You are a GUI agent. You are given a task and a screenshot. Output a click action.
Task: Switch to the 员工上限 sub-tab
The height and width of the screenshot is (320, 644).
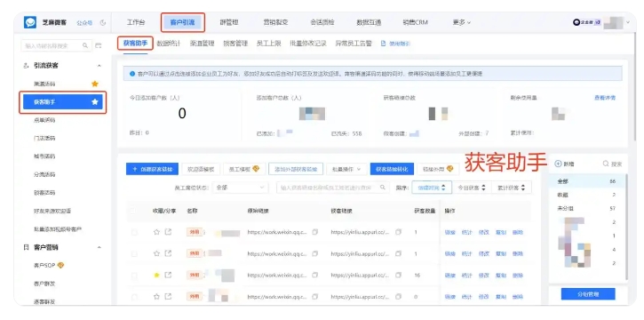(268, 44)
